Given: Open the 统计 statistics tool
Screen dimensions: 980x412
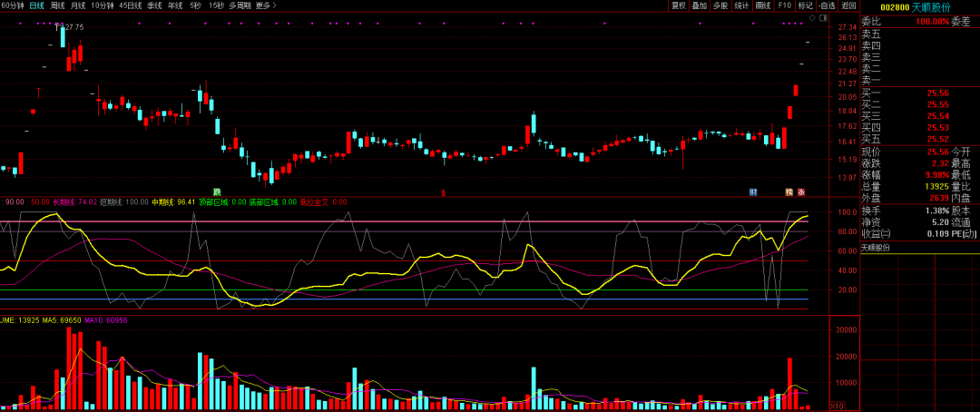Looking at the screenshot, I should coord(741,5).
